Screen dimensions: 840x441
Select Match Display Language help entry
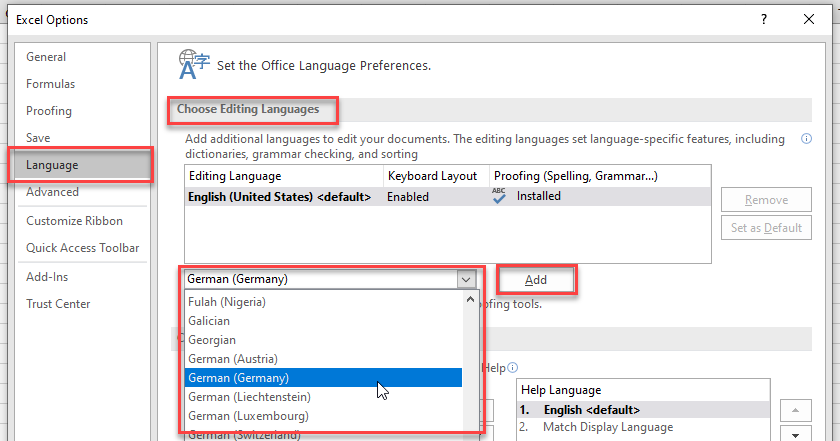643,427
